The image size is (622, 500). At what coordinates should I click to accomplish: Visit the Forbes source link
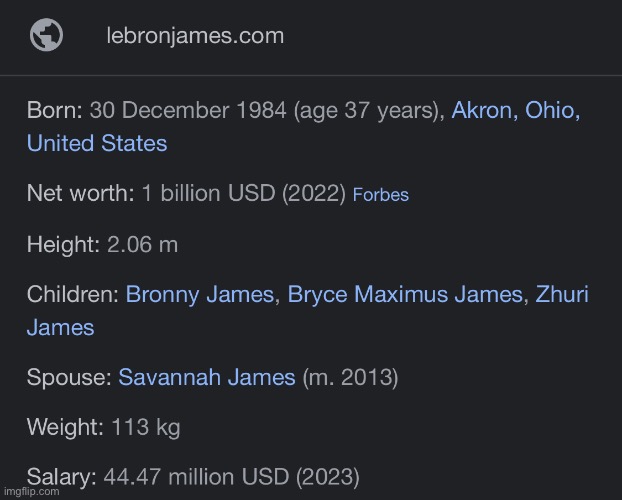(x=381, y=195)
